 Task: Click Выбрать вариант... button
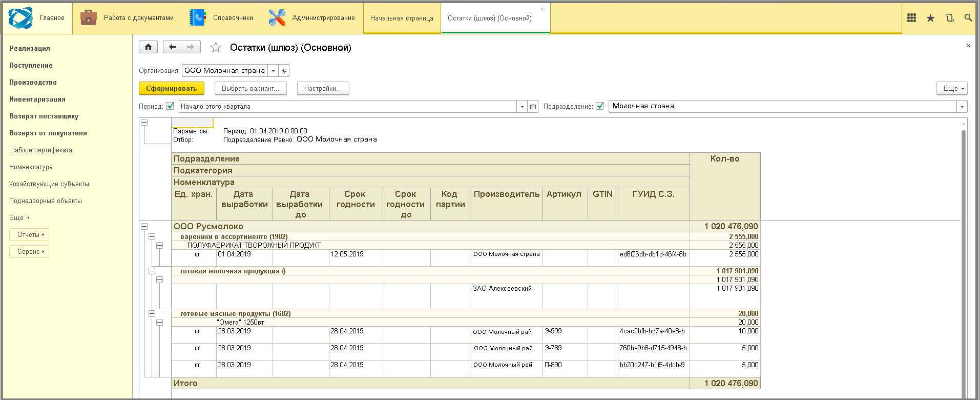251,88
